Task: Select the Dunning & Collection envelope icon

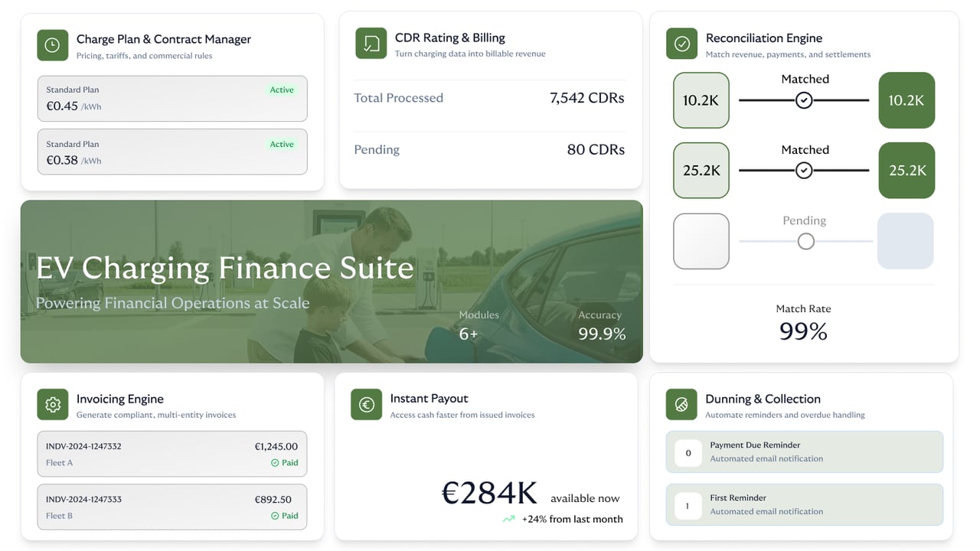Action: point(681,404)
